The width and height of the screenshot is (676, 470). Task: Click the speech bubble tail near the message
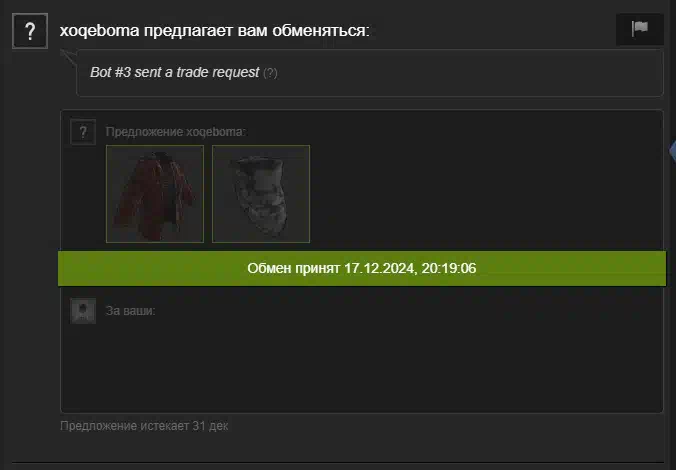click(69, 57)
